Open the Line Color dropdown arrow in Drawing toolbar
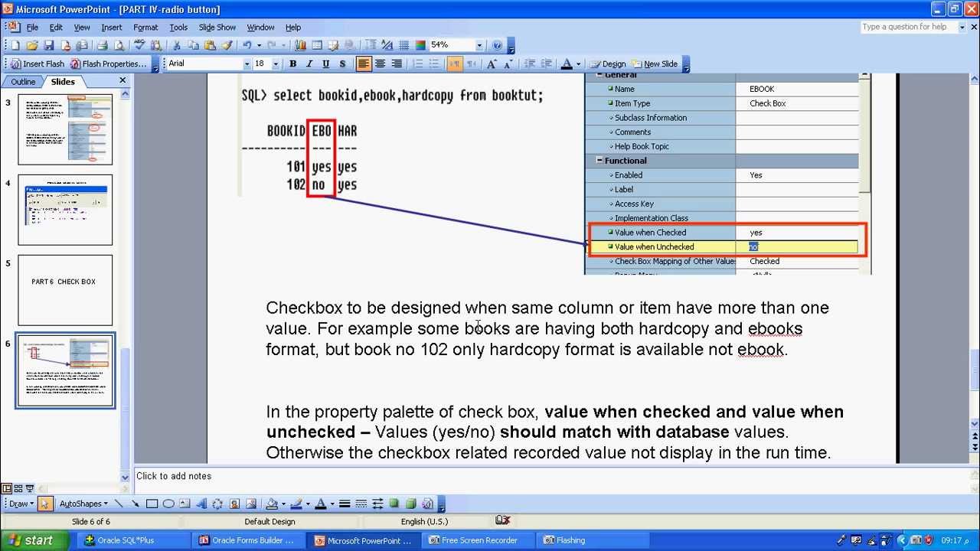Image resolution: width=980 pixels, height=551 pixels. [308, 504]
